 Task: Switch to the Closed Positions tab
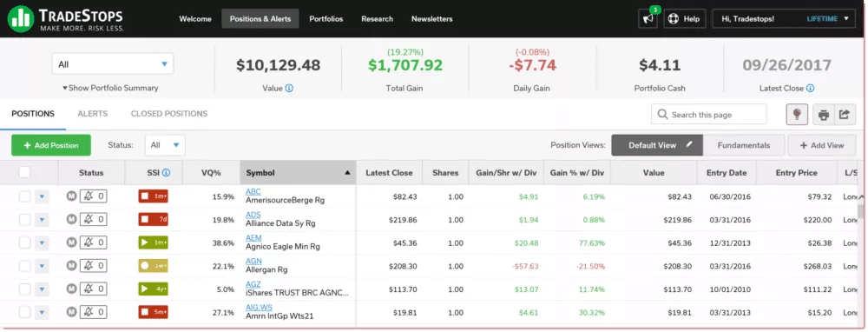[x=169, y=114]
